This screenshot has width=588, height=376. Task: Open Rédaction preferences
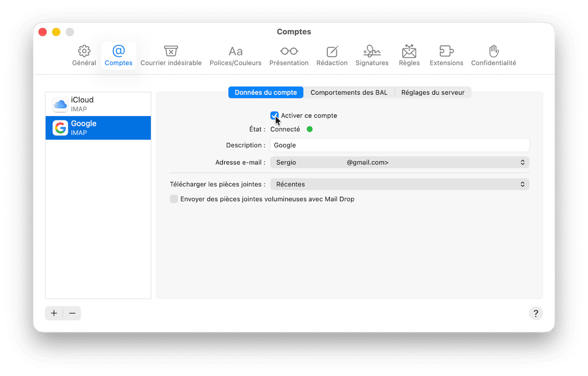332,55
